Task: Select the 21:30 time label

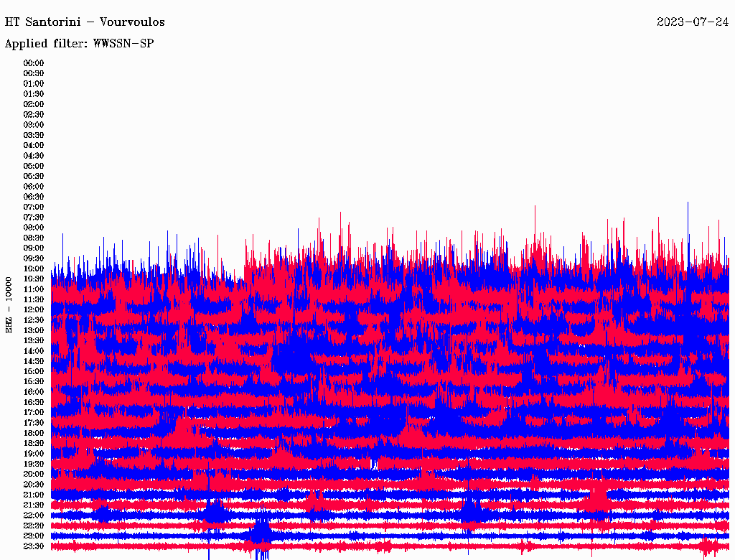Action: pyautogui.click(x=34, y=505)
